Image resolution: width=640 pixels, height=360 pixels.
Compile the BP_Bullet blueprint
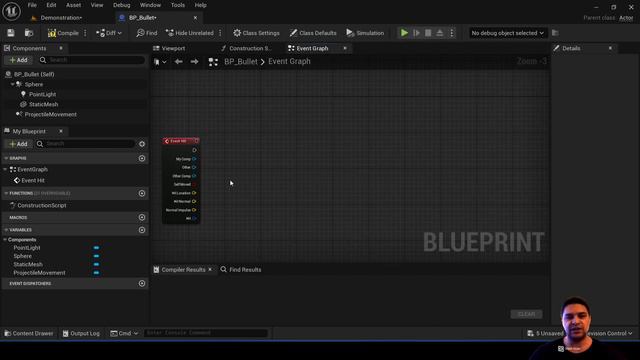[63, 33]
